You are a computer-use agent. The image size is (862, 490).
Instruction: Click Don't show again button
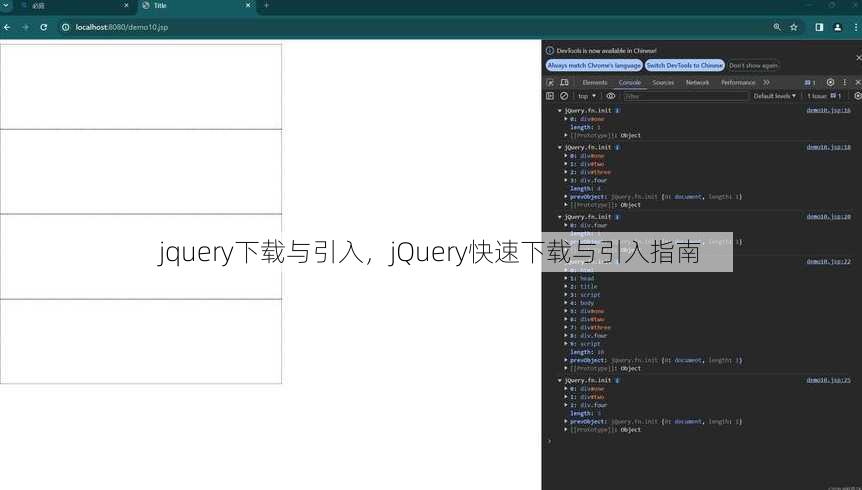[753, 65]
